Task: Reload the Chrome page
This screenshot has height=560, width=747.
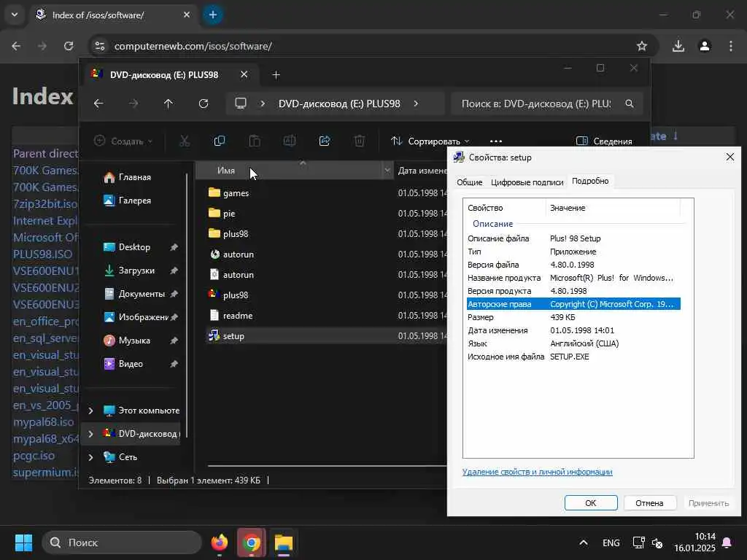Action: pos(69,46)
